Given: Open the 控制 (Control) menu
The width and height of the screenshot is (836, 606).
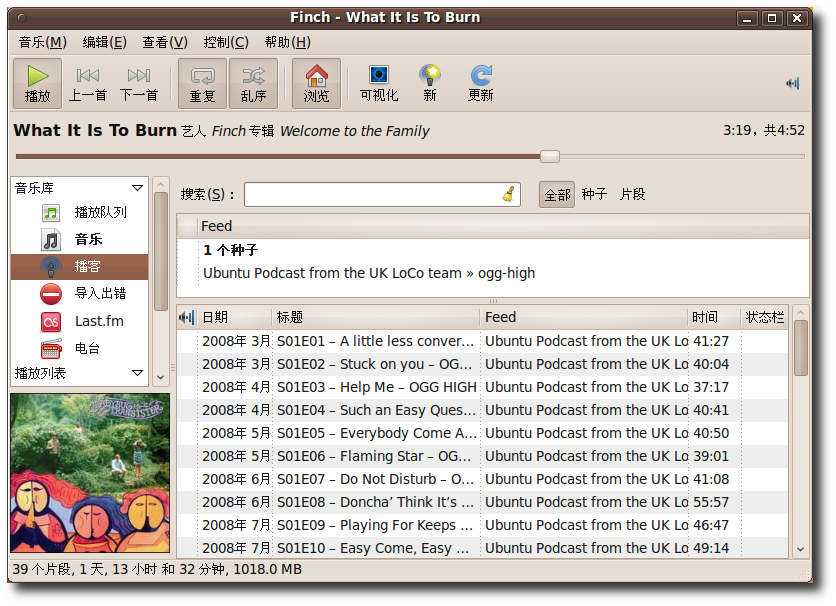Looking at the screenshot, I should (x=226, y=42).
